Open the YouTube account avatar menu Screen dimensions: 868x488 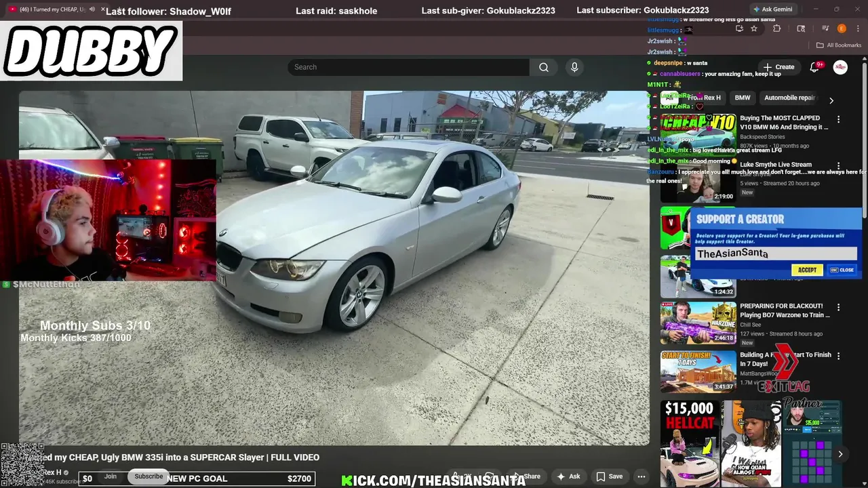[840, 67]
